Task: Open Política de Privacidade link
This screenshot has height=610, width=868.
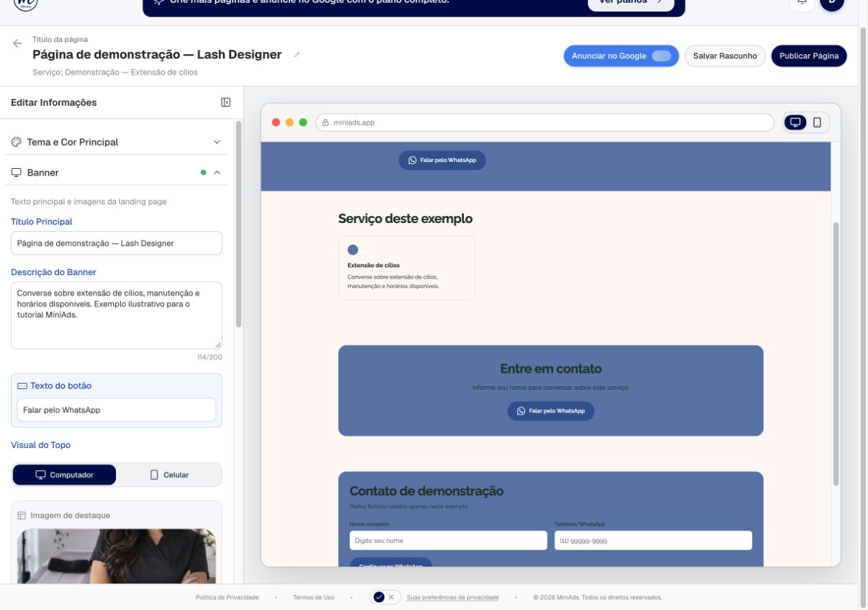Action: click(x=227, y=598)
